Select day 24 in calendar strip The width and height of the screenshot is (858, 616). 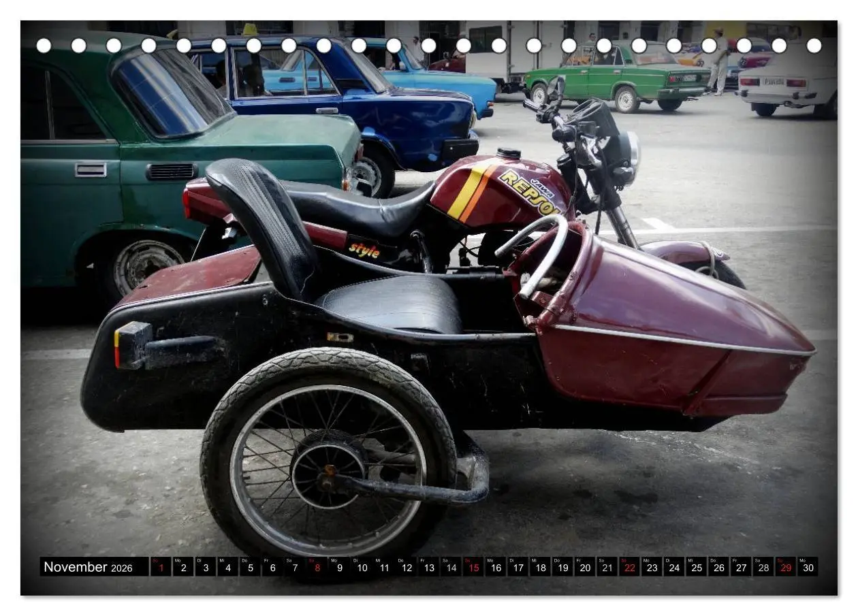tap(674, 566)
